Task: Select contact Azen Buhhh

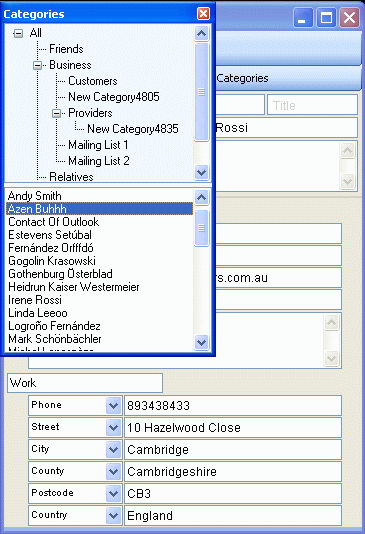Action: pos(99,209)
